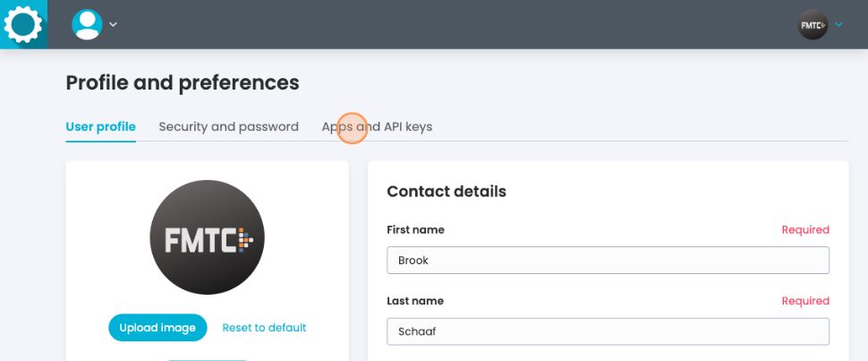Click the Contact details heading
This screenshot has height=361, width=868.
446,192
